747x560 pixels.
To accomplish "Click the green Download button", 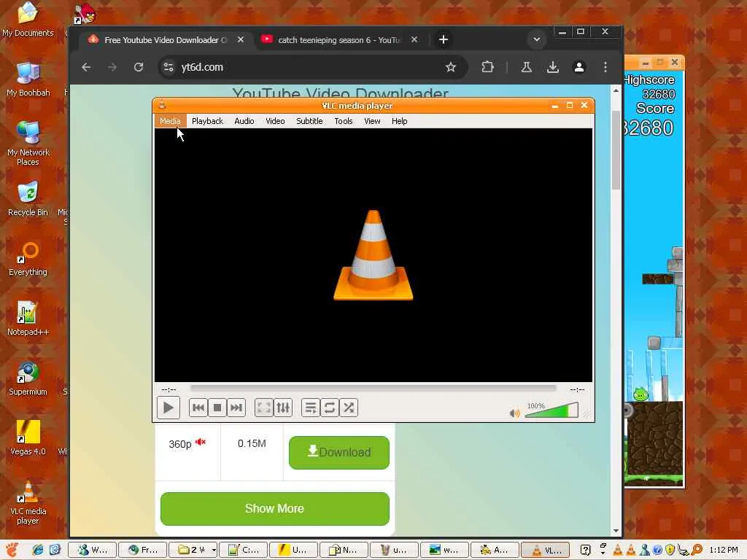I will tap(338, 452).
